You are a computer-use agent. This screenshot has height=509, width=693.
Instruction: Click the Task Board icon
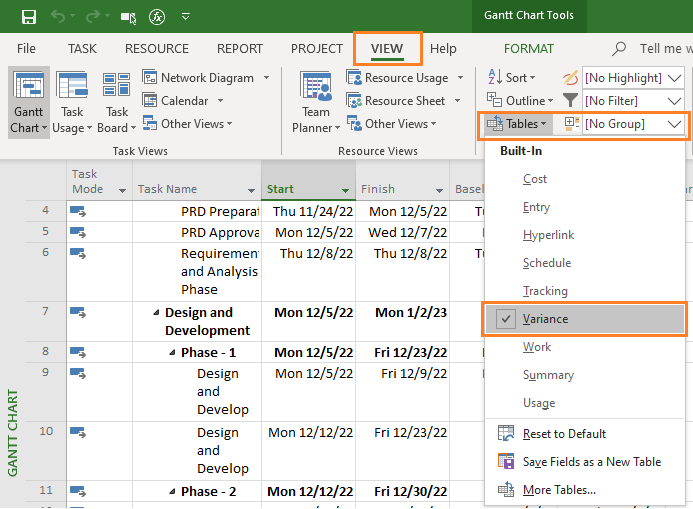116,85
